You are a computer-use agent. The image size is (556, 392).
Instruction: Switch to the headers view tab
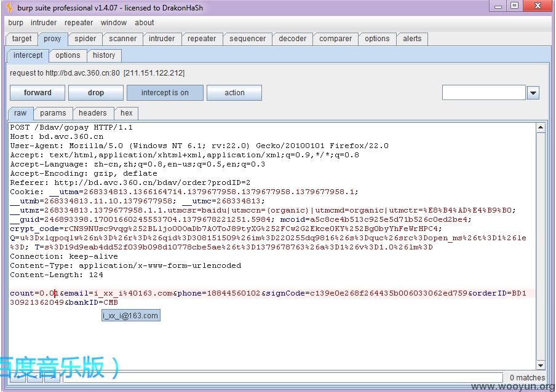pos(92,113)
